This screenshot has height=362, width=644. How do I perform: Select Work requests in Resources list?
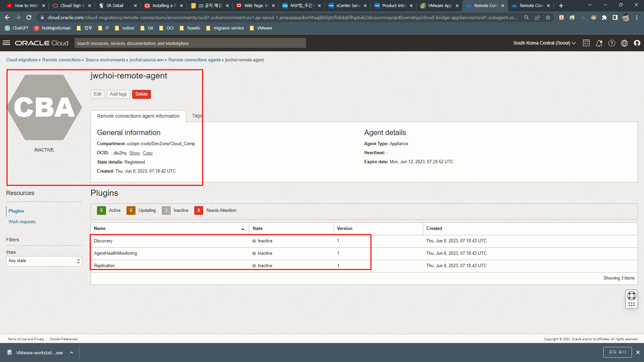tap(22, 222)
